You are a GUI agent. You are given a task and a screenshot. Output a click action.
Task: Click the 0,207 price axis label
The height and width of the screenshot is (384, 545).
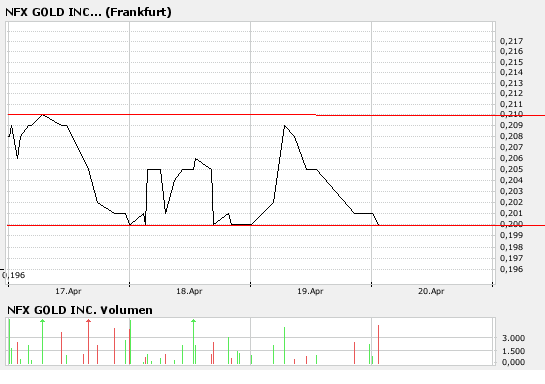511,147
